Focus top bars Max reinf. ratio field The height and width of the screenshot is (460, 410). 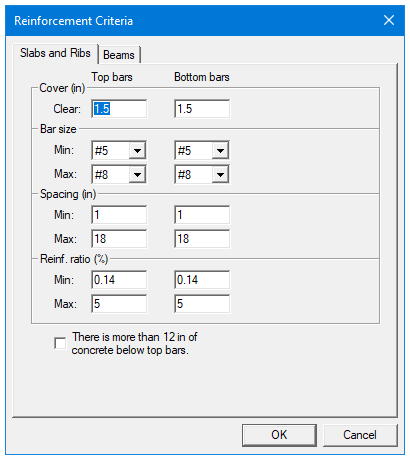(119, 304)
